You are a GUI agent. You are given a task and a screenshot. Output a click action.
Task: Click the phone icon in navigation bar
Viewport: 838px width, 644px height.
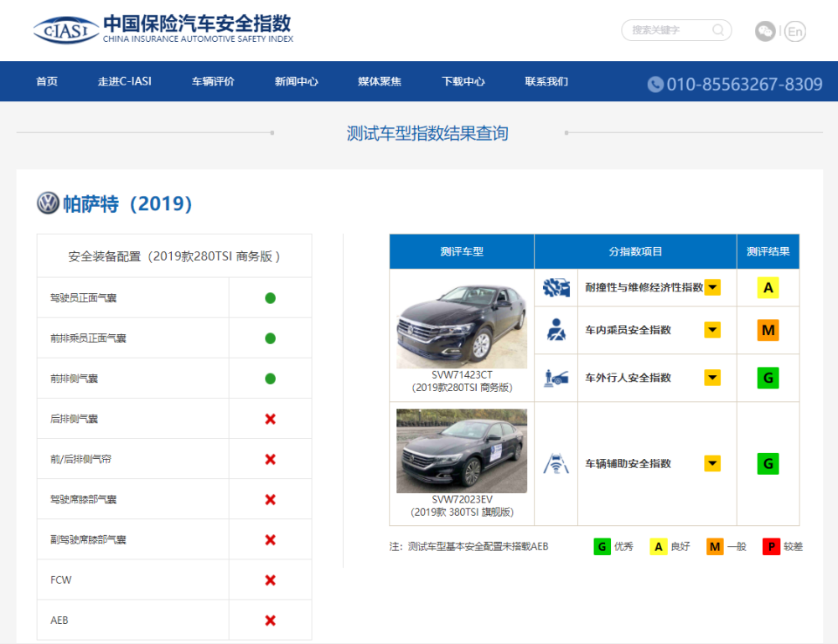tap(655, 85)
